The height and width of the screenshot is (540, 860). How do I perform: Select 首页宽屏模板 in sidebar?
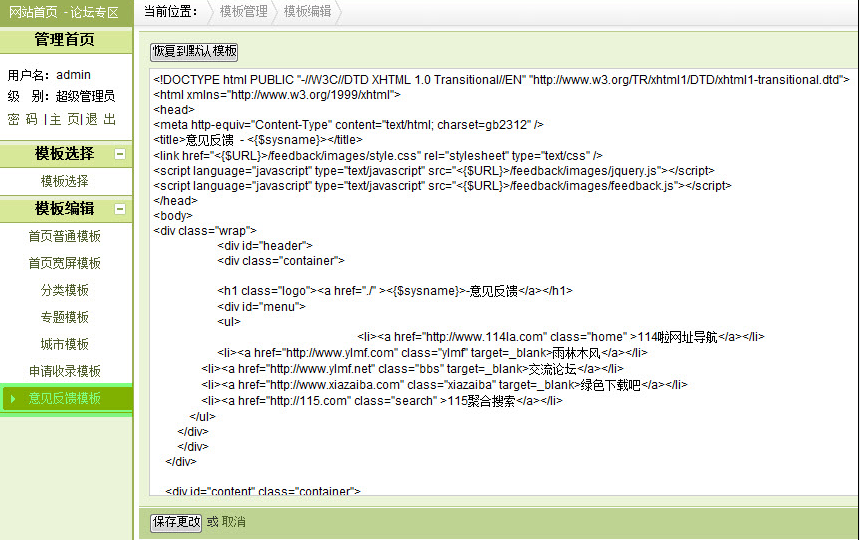(65, 263)
